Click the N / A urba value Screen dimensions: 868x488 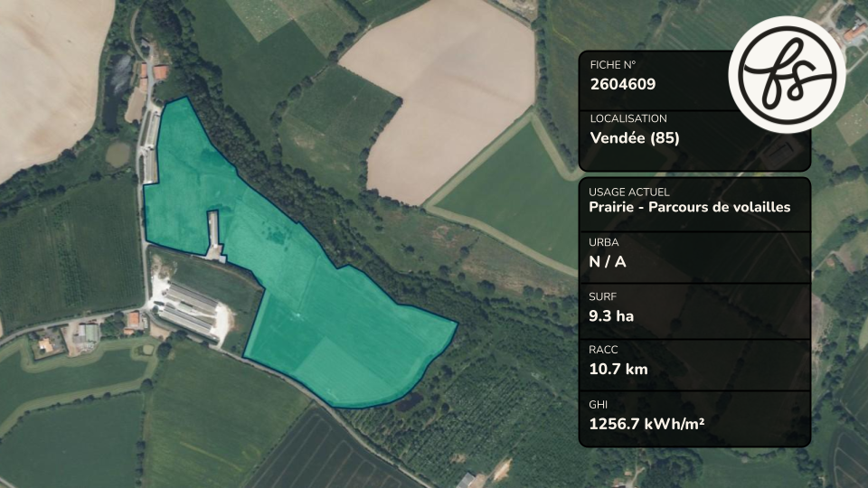pyautogui.click(x=608, y=262)
